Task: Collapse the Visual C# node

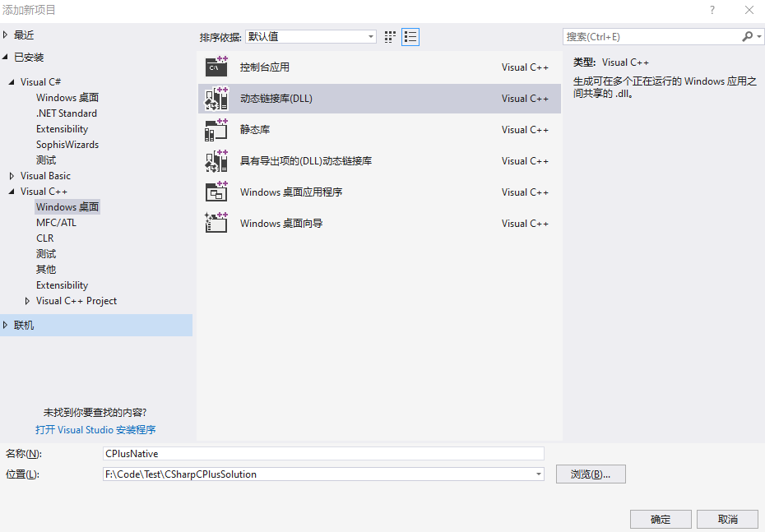Action: click(x=12, y=82)
